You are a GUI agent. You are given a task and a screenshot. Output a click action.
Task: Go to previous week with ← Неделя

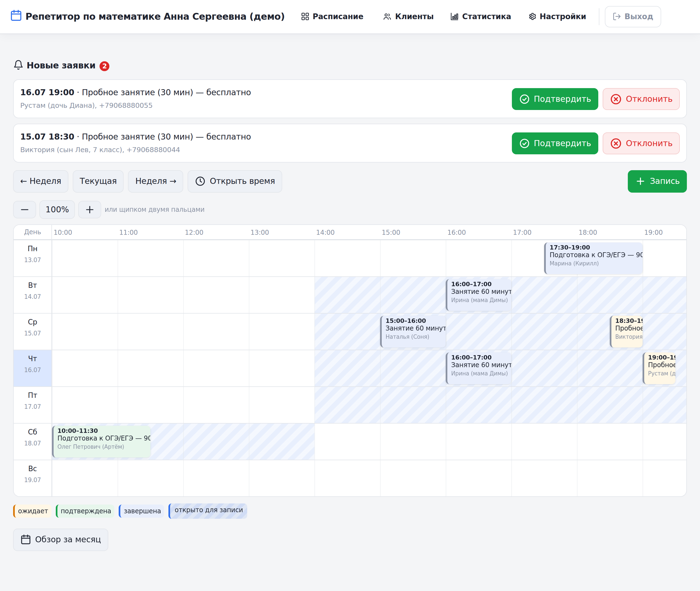41,181
